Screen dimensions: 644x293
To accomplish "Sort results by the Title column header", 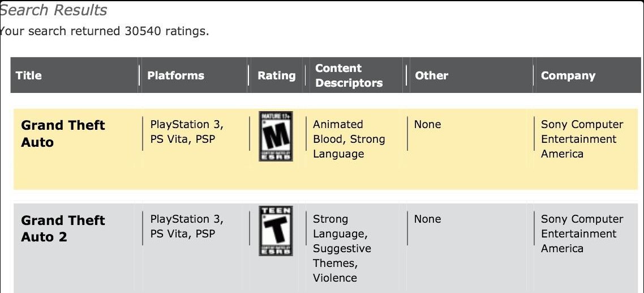I will (x=29, y=75).
